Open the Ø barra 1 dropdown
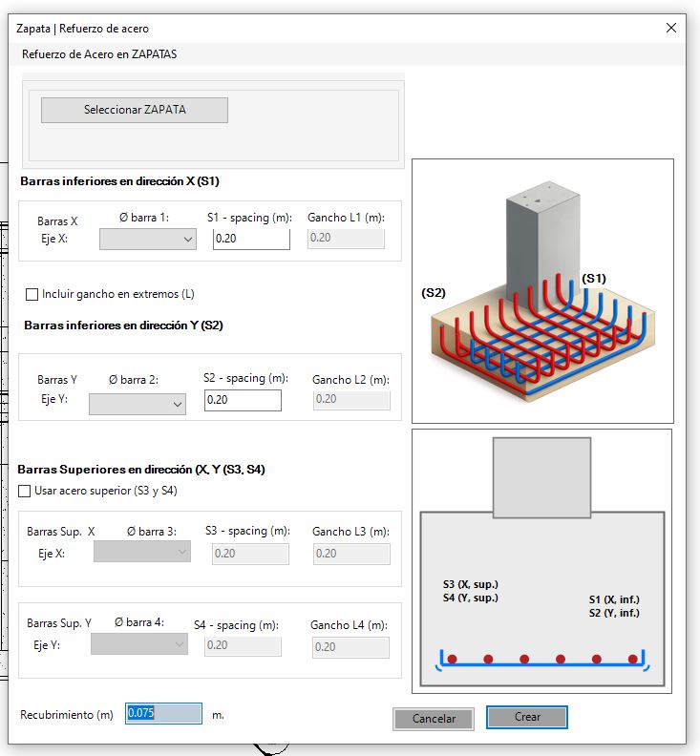700x756 pixels. click(x=148, y=240)
